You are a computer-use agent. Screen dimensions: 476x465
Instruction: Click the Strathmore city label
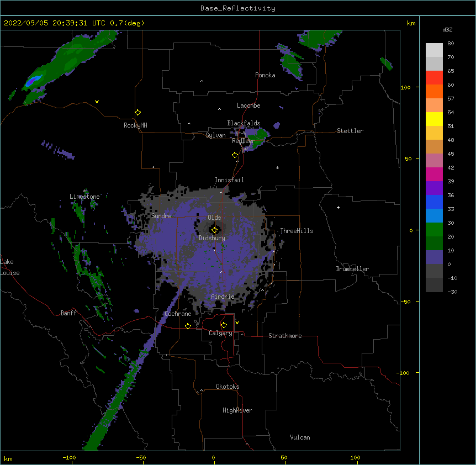(285, 336)
